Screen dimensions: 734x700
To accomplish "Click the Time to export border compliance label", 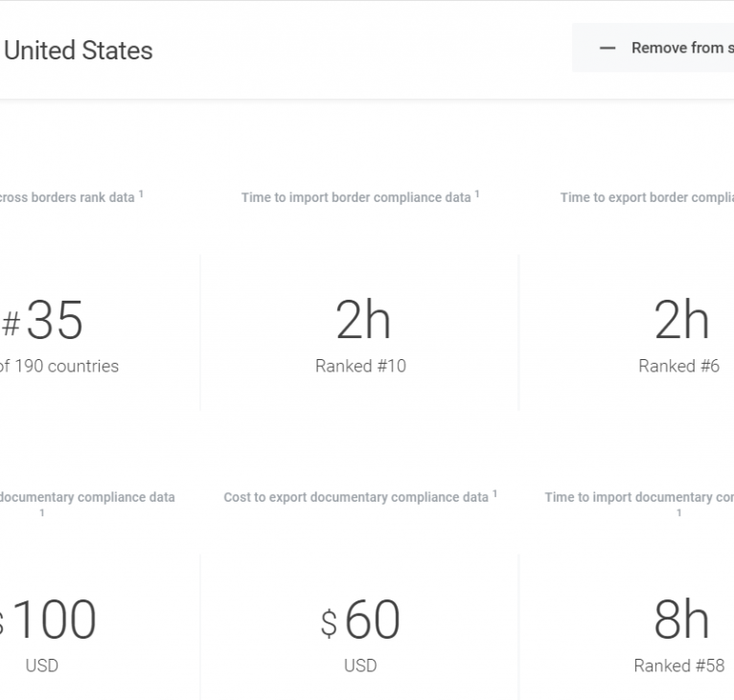I will pyautogui.click(x=647, y=198).
